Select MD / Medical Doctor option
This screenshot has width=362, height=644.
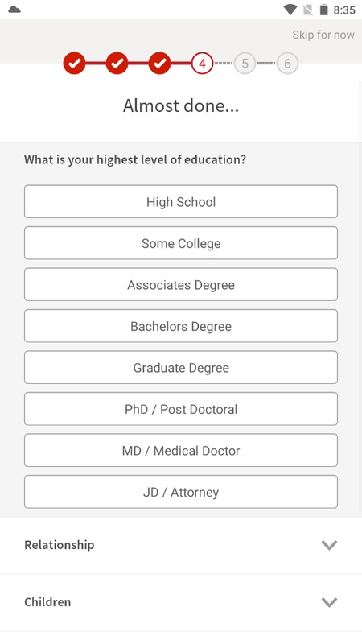[x=181, y=450]
